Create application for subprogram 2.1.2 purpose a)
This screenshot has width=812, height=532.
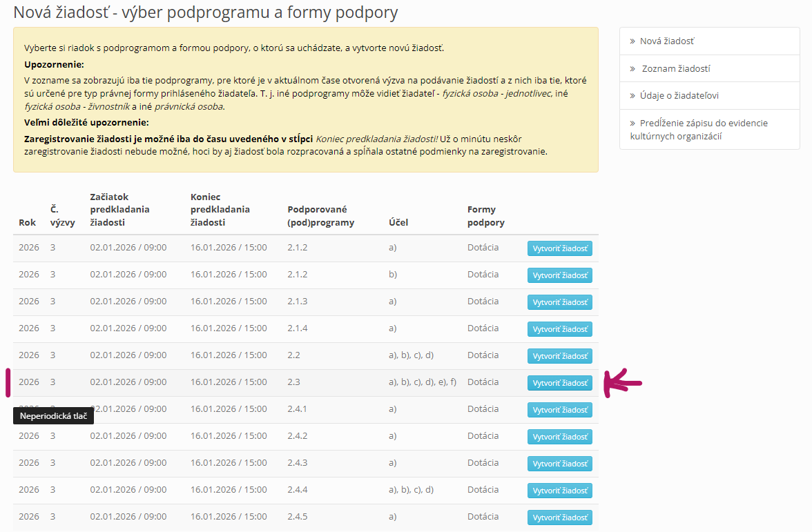click(559, 248)
